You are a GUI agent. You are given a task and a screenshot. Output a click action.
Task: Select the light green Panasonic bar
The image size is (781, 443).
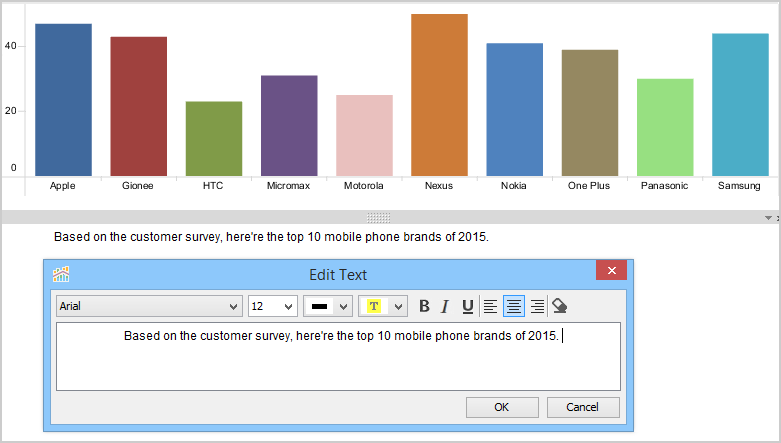(x=665, y=127)
